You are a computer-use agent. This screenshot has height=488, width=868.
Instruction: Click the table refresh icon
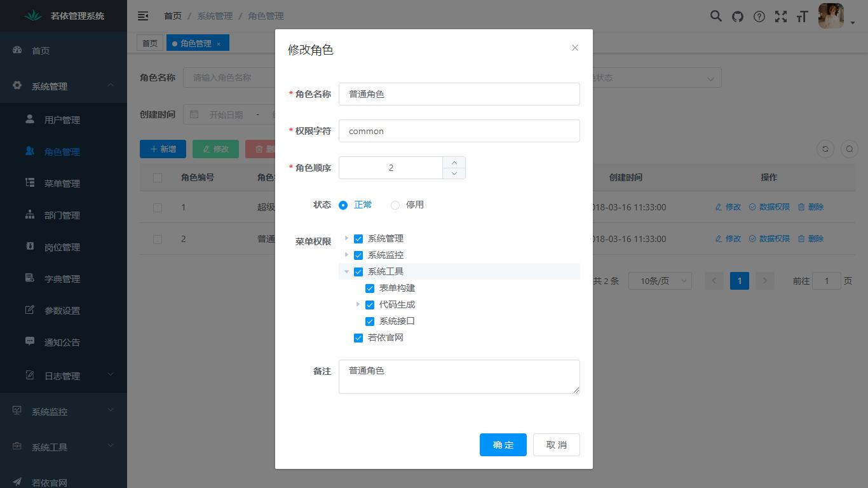coord(825,149)
